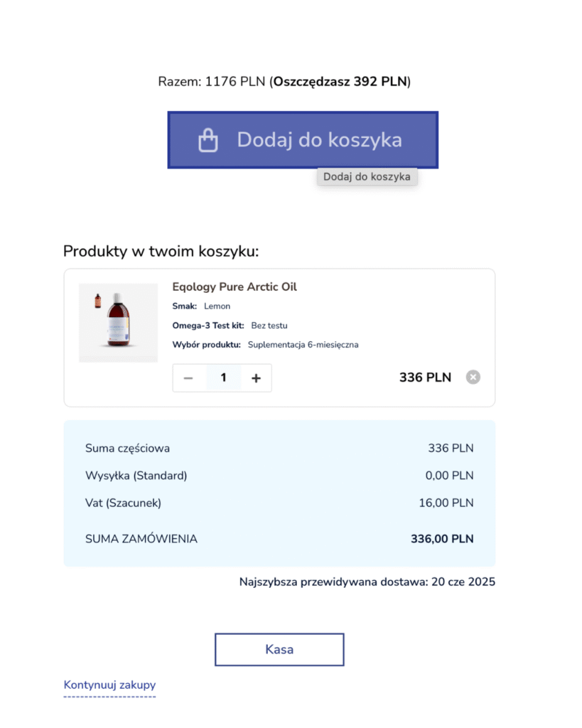Open the large Arctic Oil bottle image
582x728 pixels.
click(x=123, y=323)
